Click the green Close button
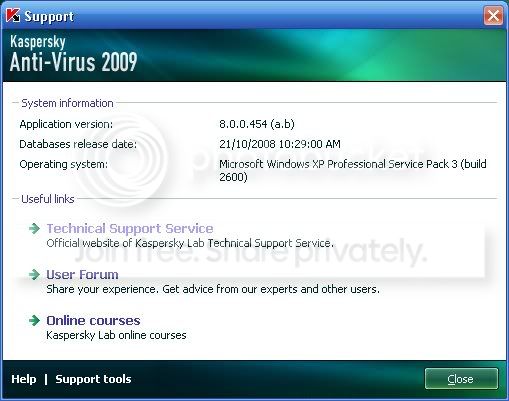The image size is (509, 401). (x=462, y=379)
